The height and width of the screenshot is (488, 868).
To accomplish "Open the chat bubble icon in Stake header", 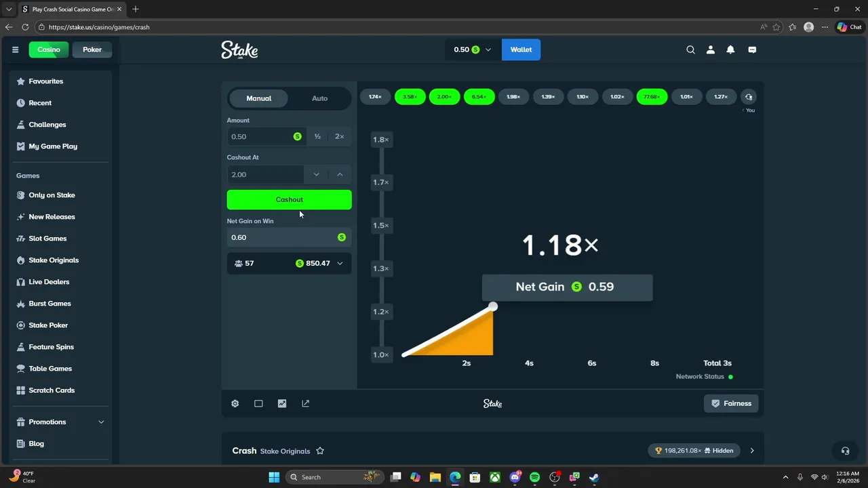I will pos(752,49).
